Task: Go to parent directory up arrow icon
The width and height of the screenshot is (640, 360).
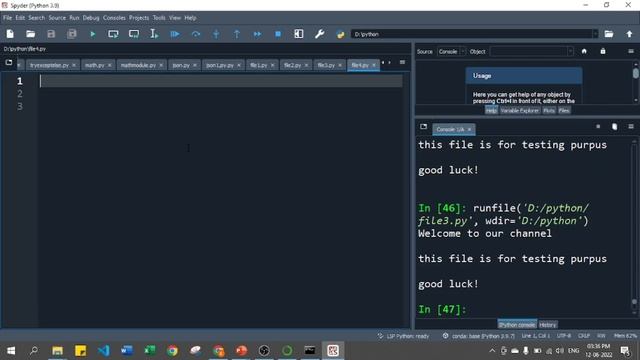Action: click(x=629, y=34)
